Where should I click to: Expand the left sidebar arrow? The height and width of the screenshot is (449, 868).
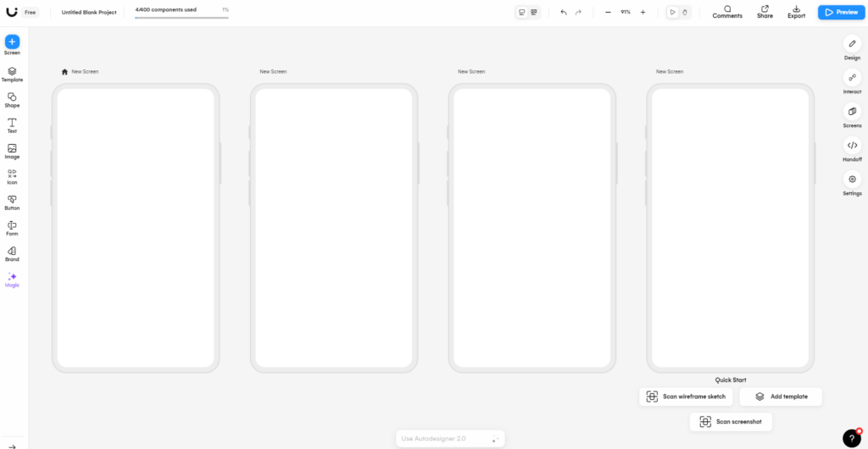12,446
